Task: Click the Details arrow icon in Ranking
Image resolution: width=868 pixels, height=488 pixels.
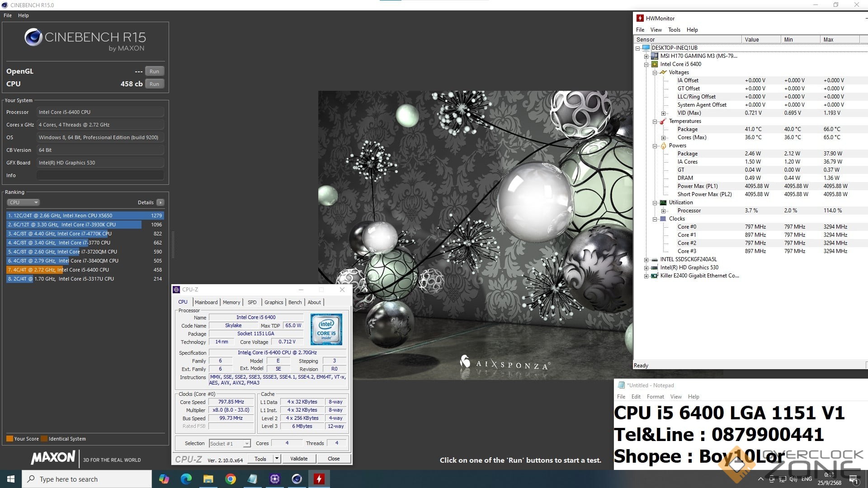Action: (x=160, y=202)
